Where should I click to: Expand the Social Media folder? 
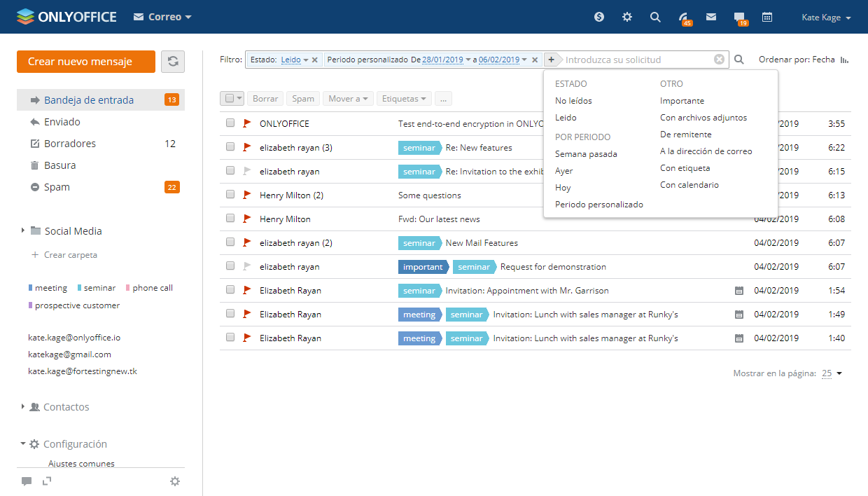(23, 230)
